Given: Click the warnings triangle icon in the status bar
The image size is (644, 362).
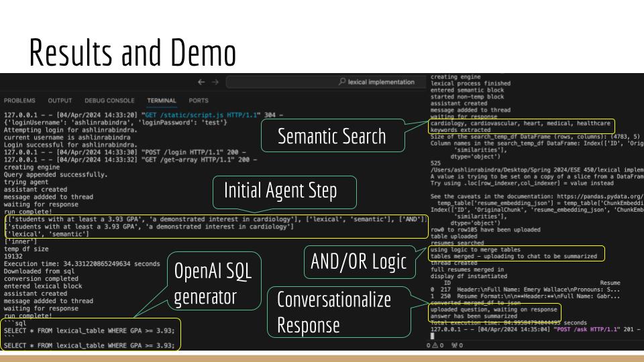Looking at the screenshot, I should click(435, 346).
